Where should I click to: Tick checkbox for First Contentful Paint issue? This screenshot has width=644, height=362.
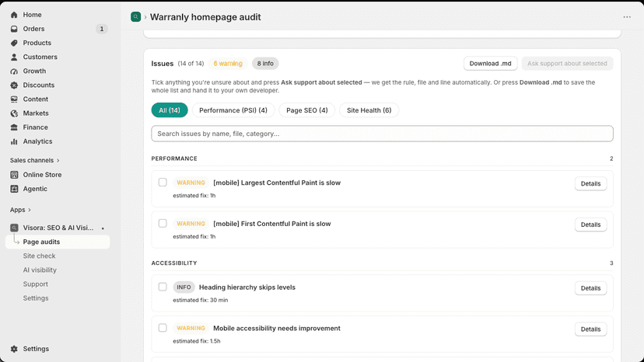click(x=163, y=223)
